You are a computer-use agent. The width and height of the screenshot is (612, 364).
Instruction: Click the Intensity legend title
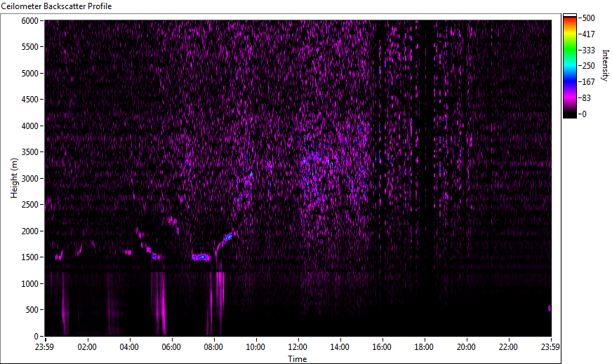point(606,65)
